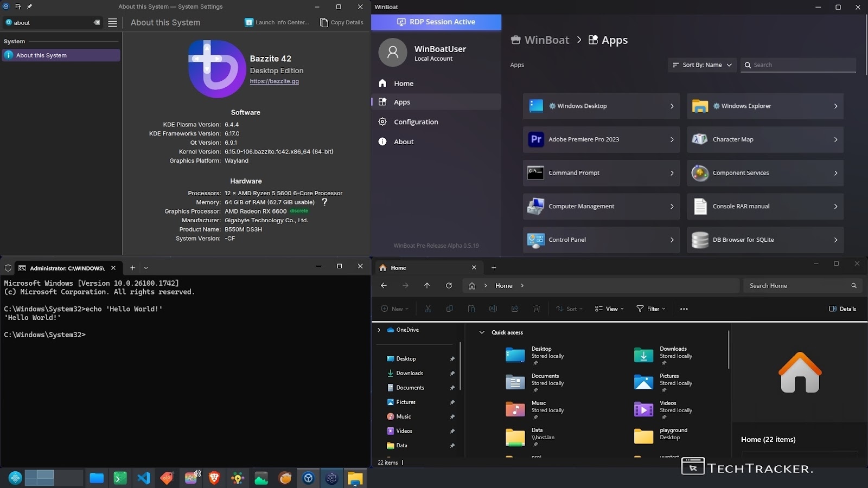The image size is (868, 488).
Task: Open new tab in Windows Terminal
Action: [132, 267]
